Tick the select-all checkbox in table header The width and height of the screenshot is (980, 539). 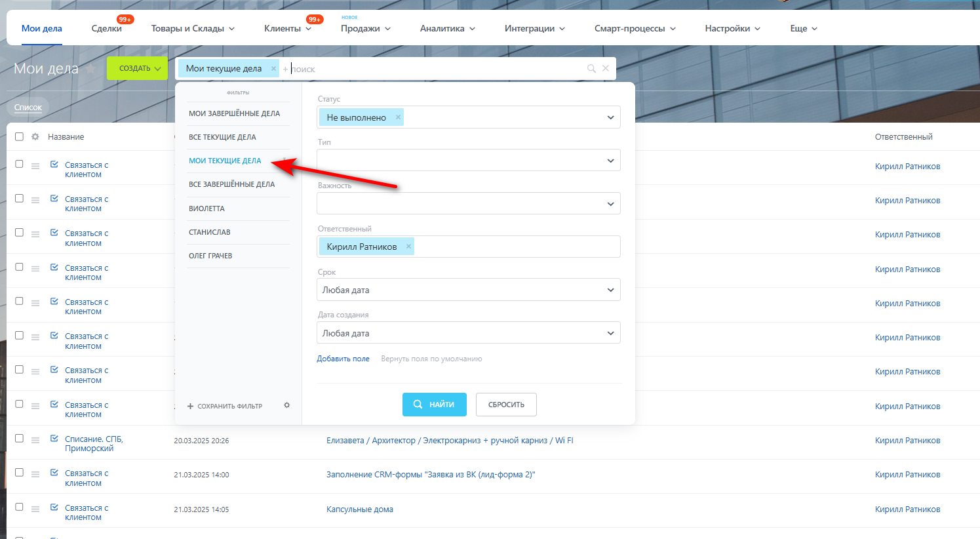(x=19, y=136)
